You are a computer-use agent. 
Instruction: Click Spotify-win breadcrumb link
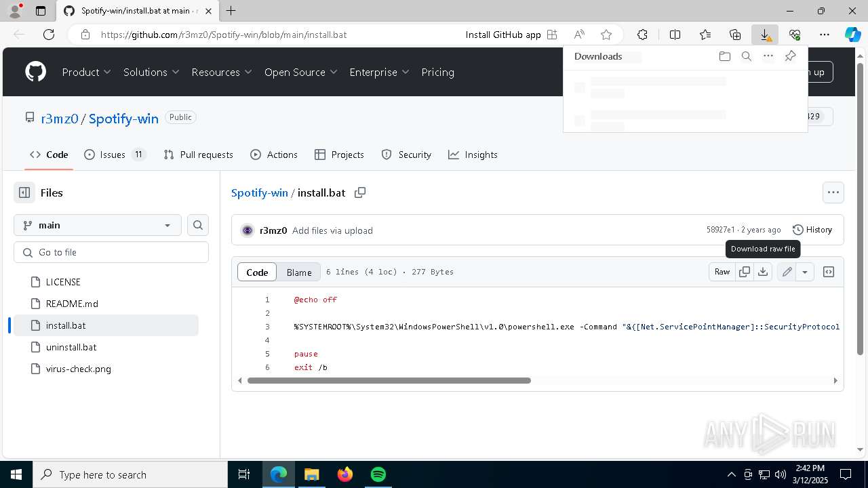(x=260, y=192)
